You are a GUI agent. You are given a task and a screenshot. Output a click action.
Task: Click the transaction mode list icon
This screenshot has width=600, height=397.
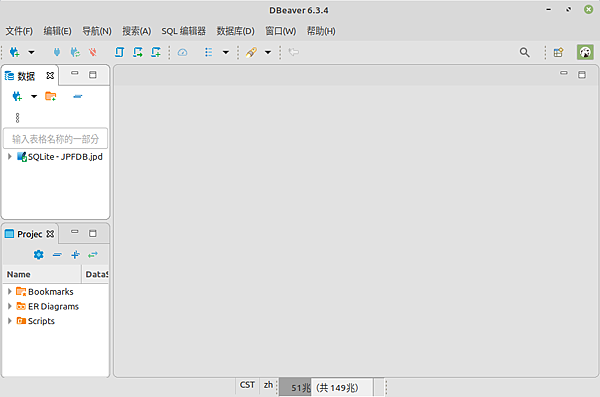pyautogui.click(x=209, y=52)
